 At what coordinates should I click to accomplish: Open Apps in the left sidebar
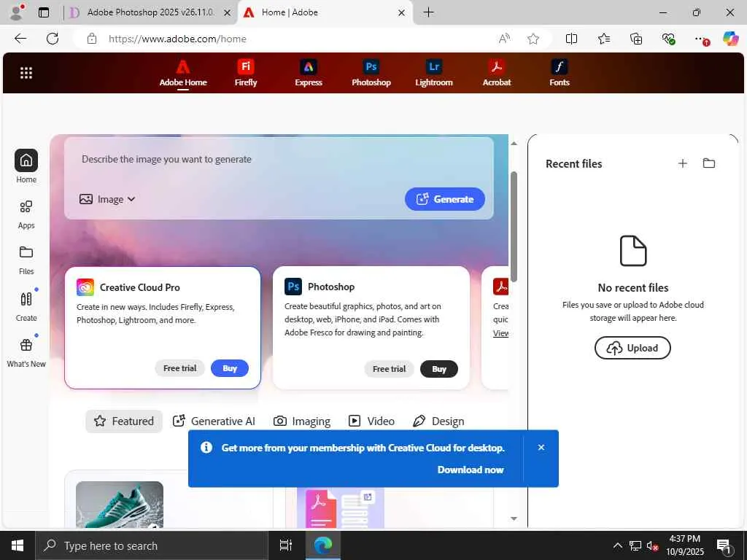point(26,214)
